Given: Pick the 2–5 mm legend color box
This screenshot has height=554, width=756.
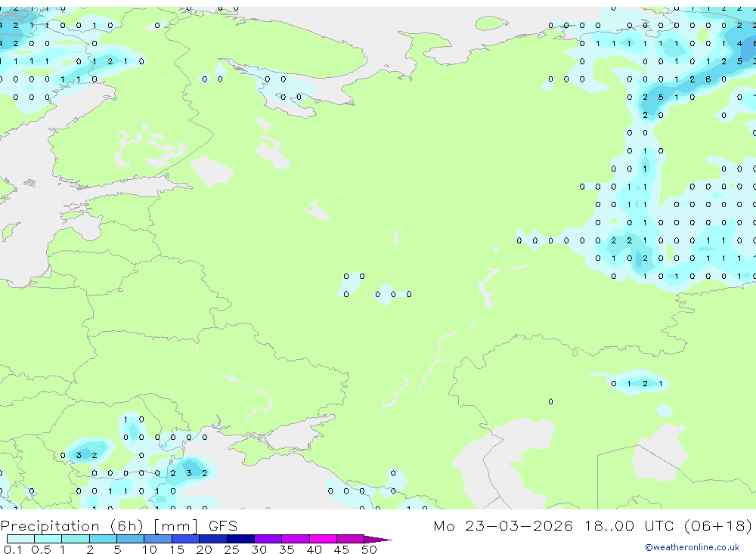Looking at the screenshot, I should click(103, 539).
